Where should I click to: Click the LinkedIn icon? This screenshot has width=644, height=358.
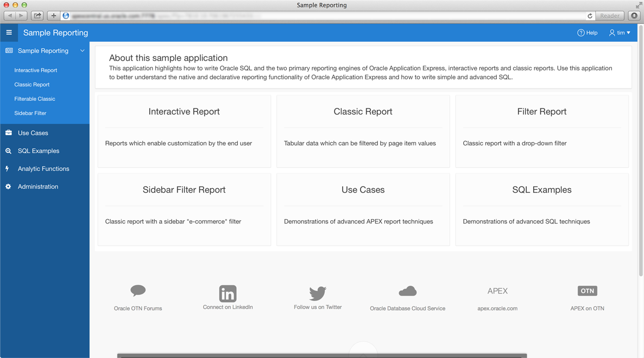(228, 293)
